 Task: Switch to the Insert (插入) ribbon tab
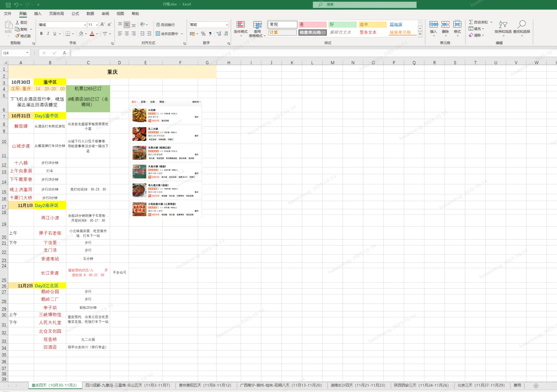pos(38,14)
